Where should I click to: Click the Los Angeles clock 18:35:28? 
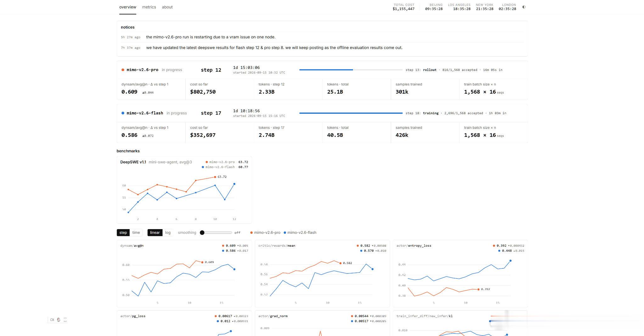tap(462, 9)
